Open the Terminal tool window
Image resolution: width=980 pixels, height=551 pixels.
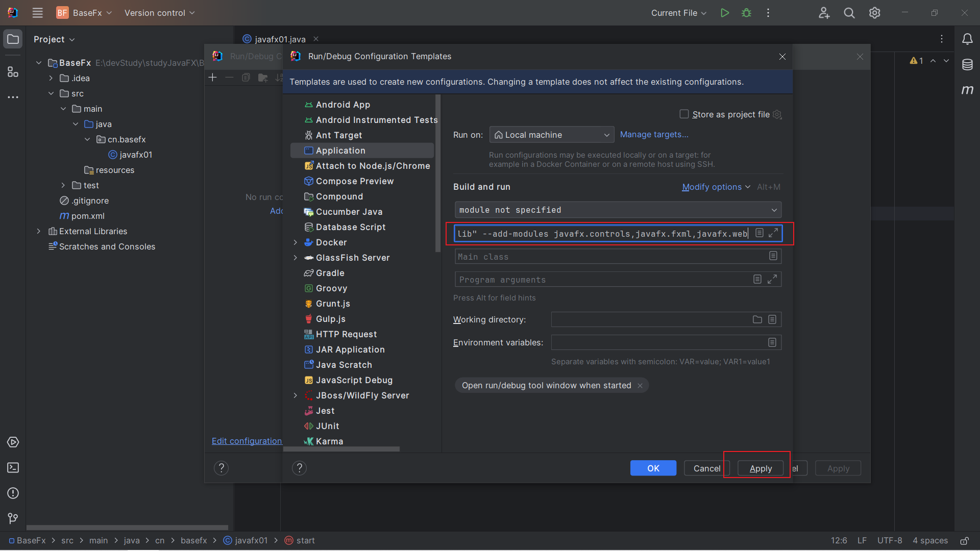tap(13, 468)
